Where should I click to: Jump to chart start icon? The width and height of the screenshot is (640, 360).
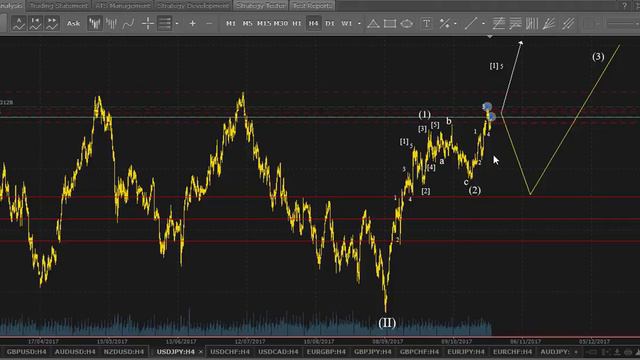click(x=36, y=23)
